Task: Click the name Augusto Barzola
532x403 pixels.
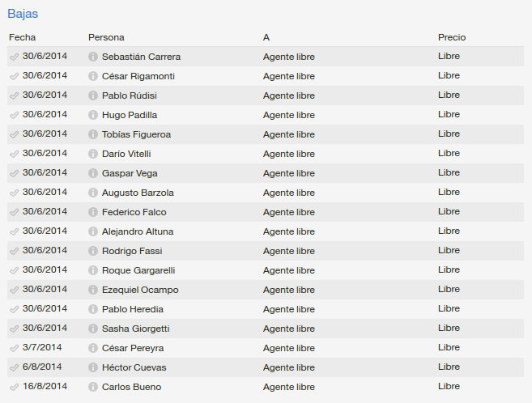Action: click(138, 193)
